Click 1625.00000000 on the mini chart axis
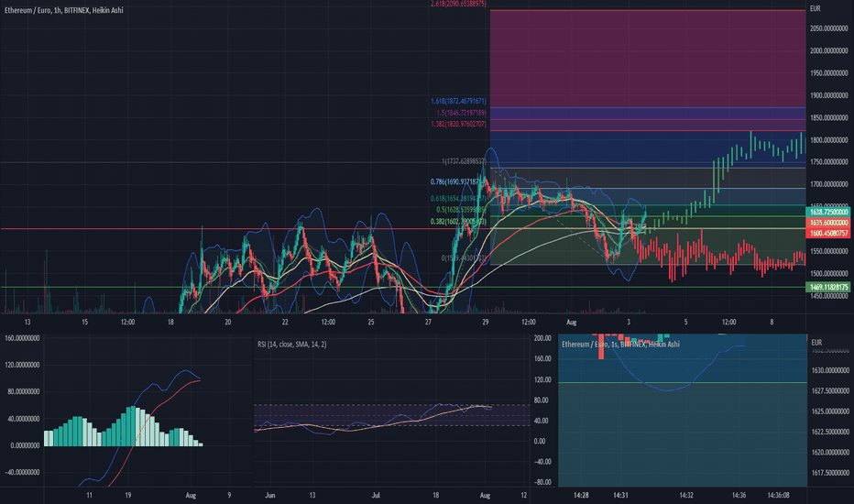 coord(830,411)
